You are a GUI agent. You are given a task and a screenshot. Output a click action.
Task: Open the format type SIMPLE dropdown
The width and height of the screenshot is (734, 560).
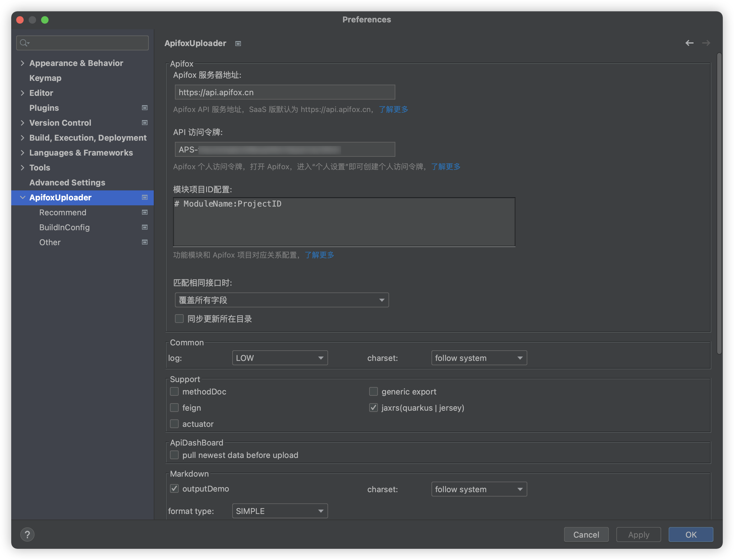click(280, 511)
